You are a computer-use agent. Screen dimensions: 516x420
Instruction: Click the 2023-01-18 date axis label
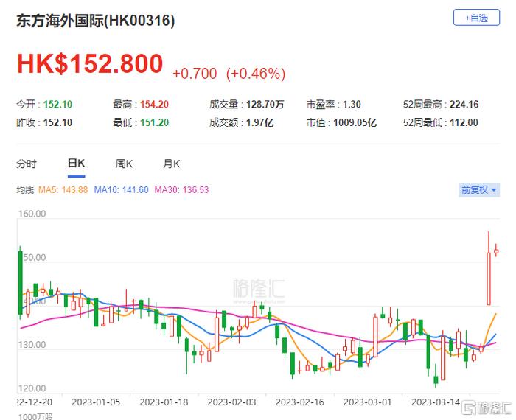pyautogui.click(x=164, y=402)
